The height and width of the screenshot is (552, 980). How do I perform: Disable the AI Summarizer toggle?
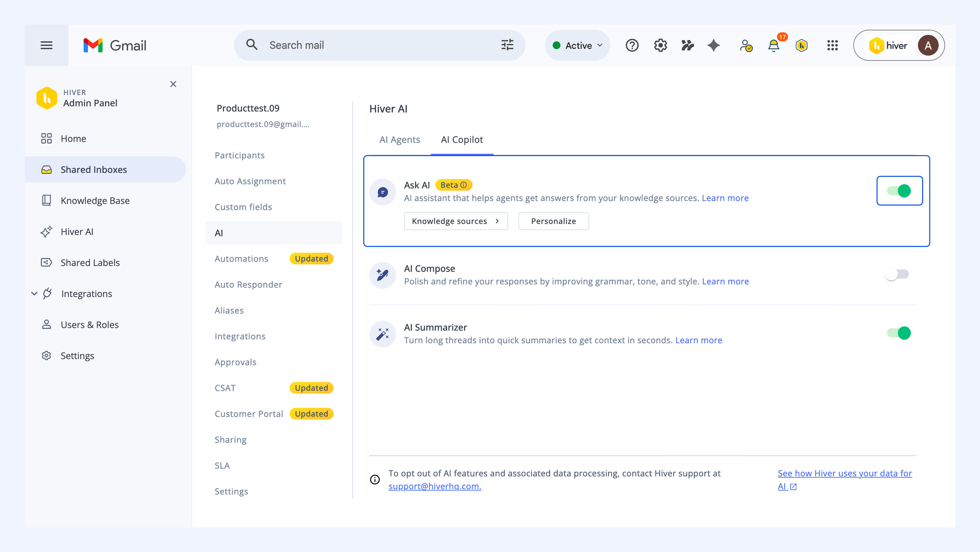pyautogui.click(x=899, y=333)
